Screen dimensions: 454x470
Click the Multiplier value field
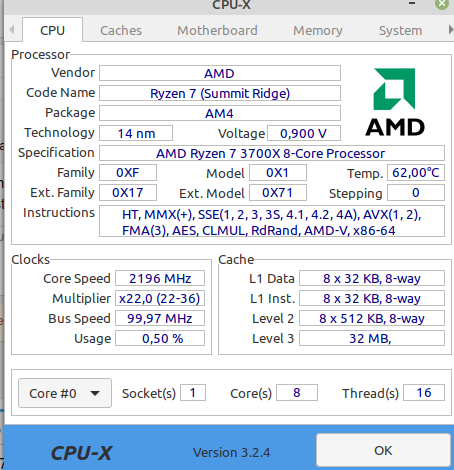click(160, 298)
